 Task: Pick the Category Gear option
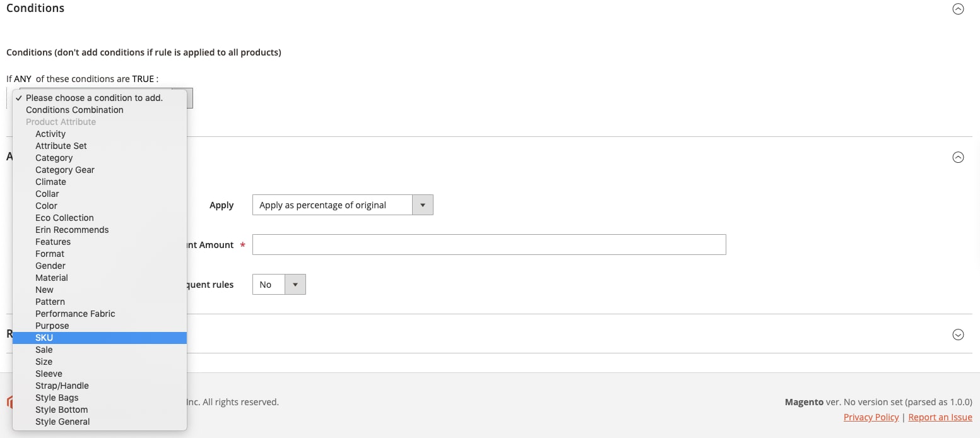click(100, 170)
